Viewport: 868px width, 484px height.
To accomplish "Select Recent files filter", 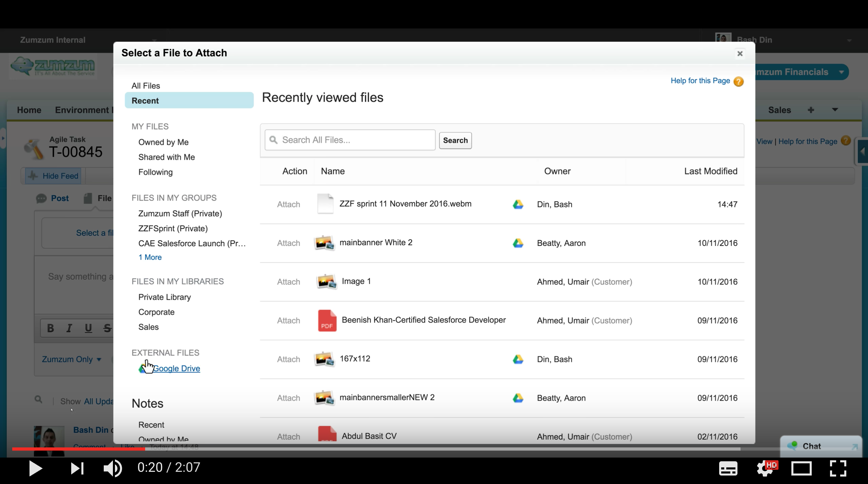I will (189, 100).
